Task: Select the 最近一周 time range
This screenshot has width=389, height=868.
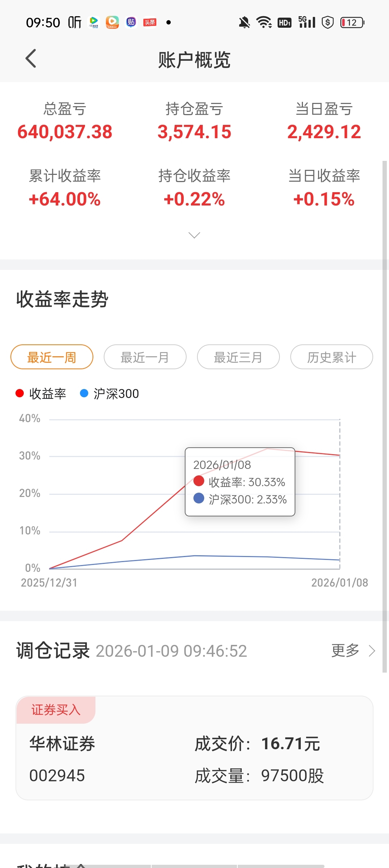Action: 52,357
